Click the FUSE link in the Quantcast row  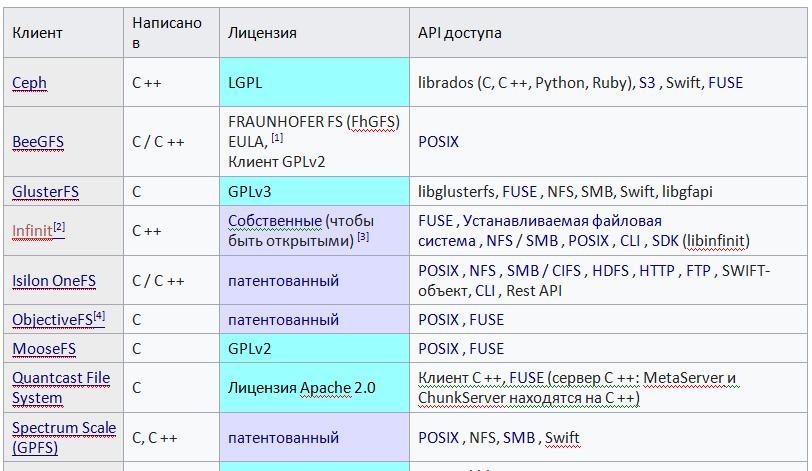pos(527,378)
